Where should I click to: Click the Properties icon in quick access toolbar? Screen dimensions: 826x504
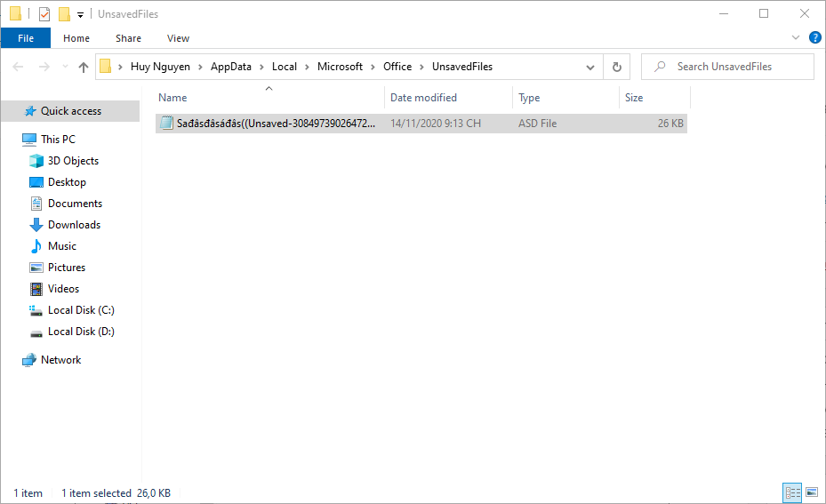[x=44, y=14]
